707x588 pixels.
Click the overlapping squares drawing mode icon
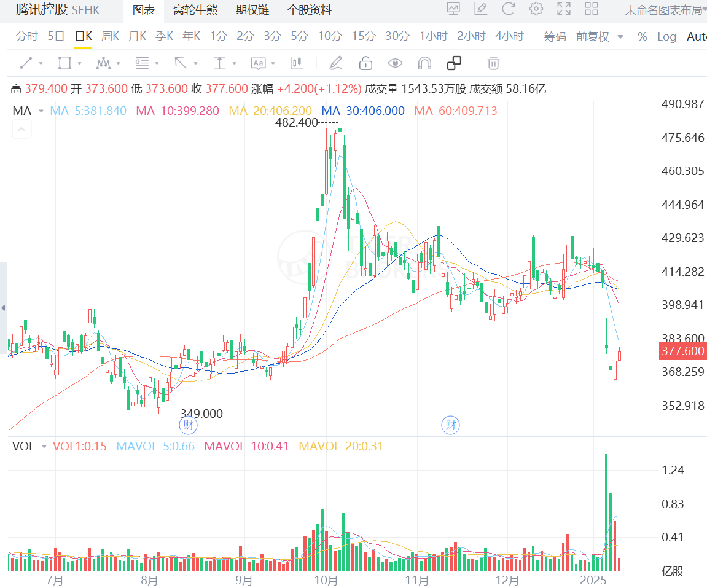click(454, 63)
